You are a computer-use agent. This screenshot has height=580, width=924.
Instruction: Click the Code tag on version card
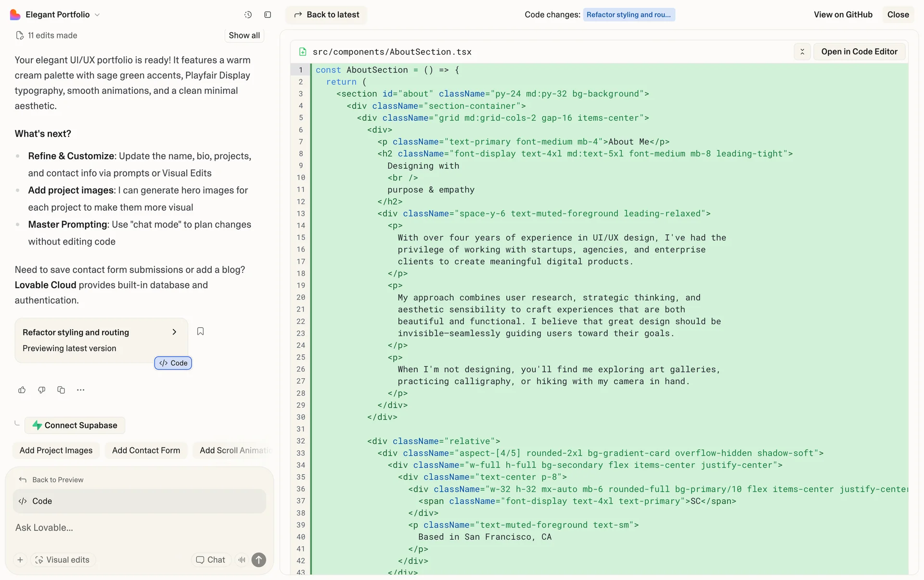173,363
